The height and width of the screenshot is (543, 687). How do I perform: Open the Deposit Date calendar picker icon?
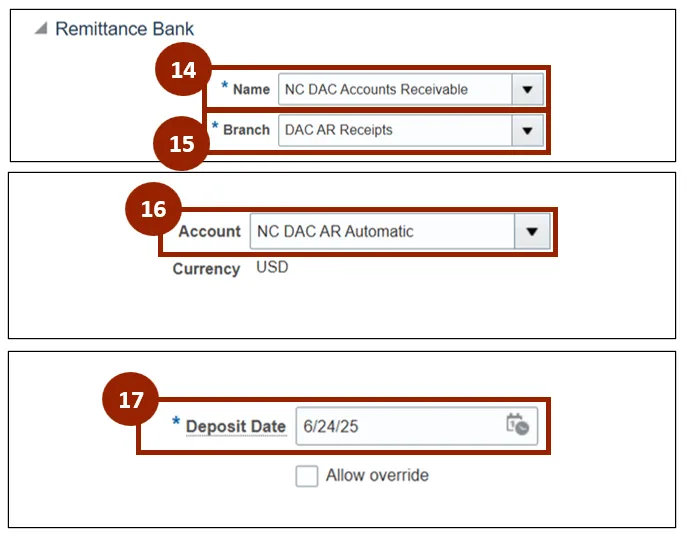(517, 425)
